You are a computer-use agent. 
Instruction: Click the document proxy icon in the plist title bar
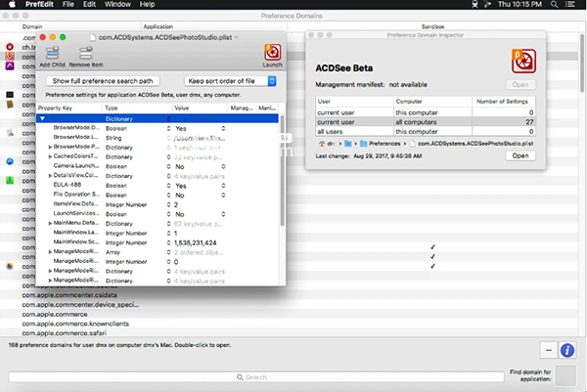pos(93,37)
